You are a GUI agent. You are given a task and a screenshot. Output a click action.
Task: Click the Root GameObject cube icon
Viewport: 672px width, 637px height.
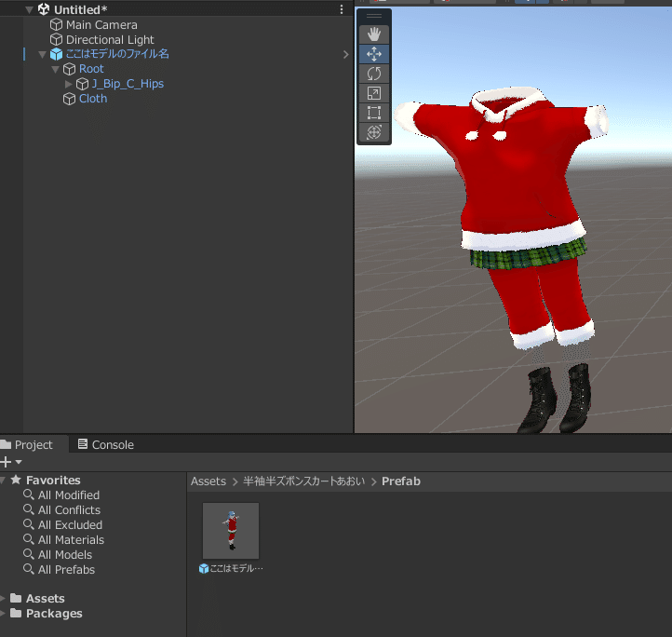point(70,69)
